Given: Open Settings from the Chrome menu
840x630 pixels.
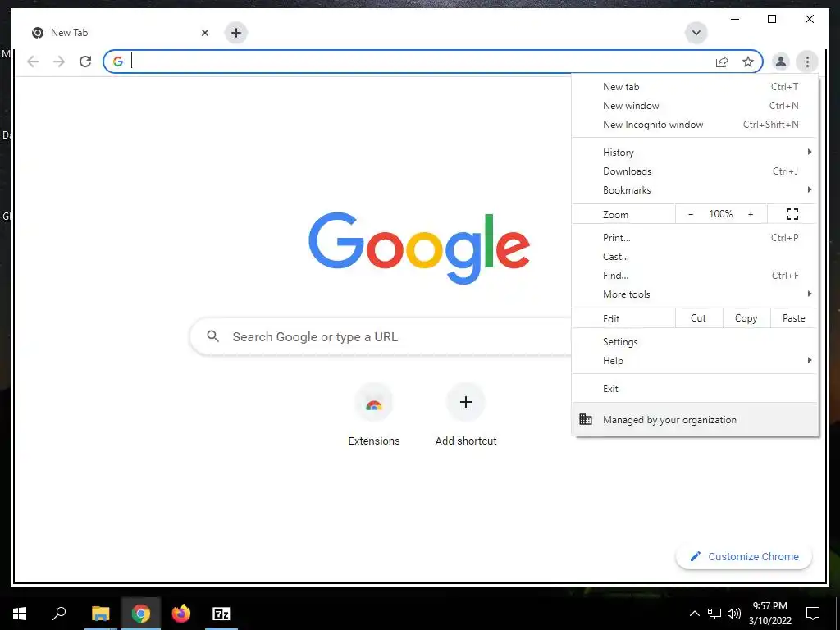Looking at the screenshot, I should [695, 342].
